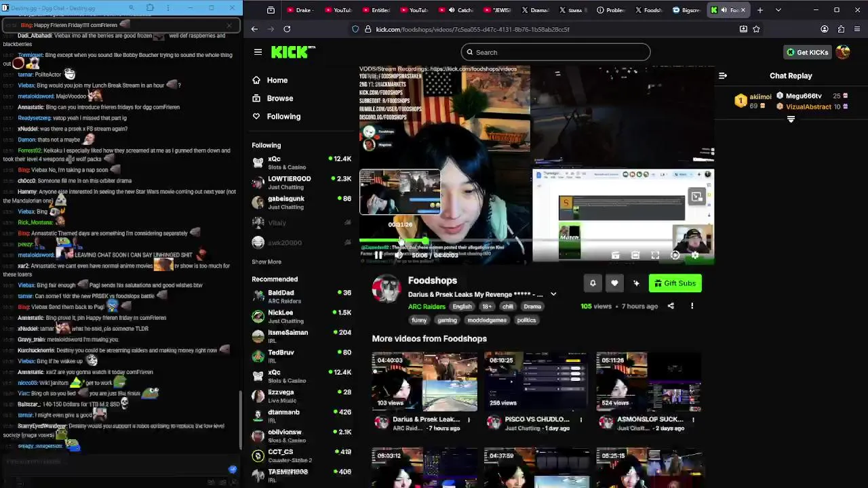868x488 pixels.
Task: Click the address bar URL
Action: coord(473,29)
